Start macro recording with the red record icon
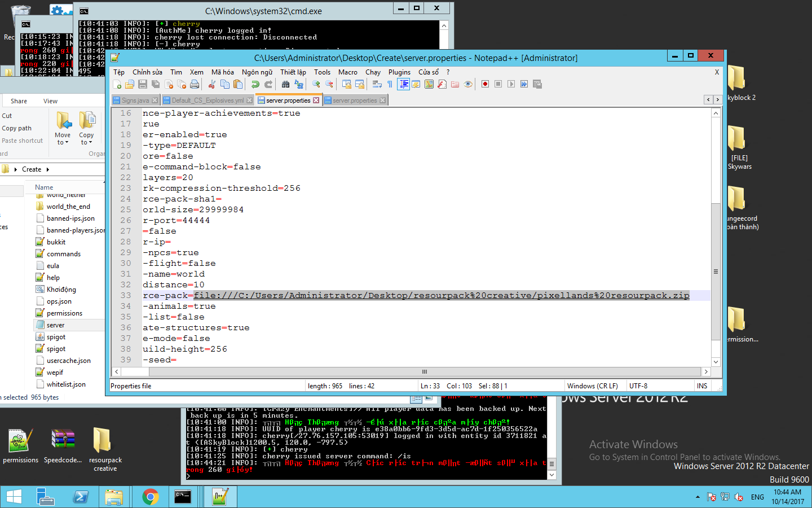 coord(485,84)
